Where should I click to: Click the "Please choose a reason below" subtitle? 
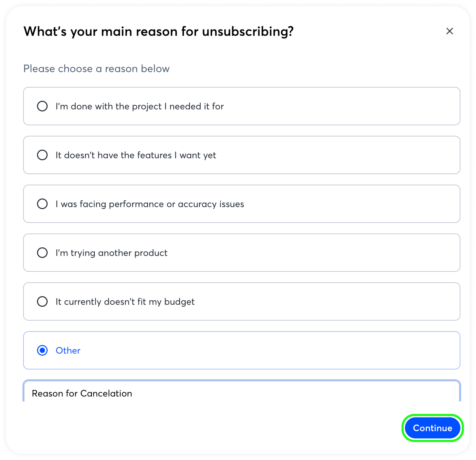96,69
